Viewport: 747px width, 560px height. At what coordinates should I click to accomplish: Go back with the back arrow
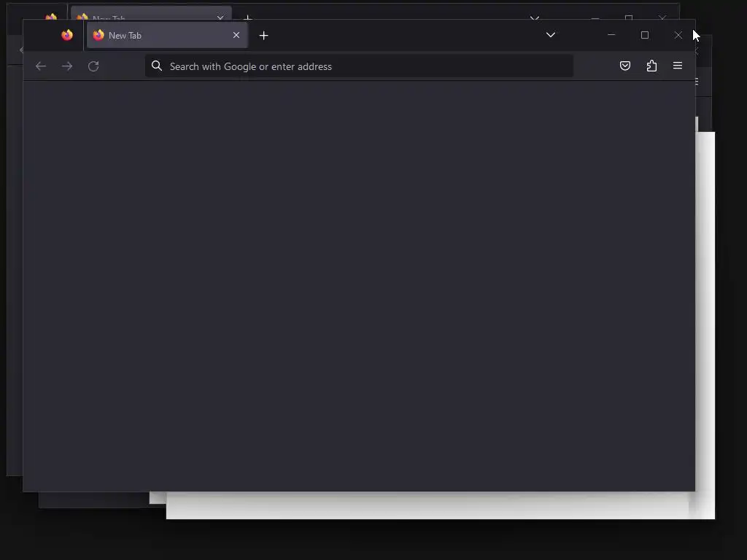tap(41, 66)
